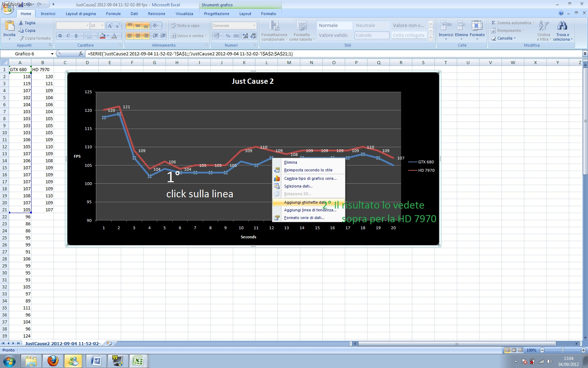Viewport: 588px width, 368px height.
Task: Toggle align text right
Action: click(146, 36)
